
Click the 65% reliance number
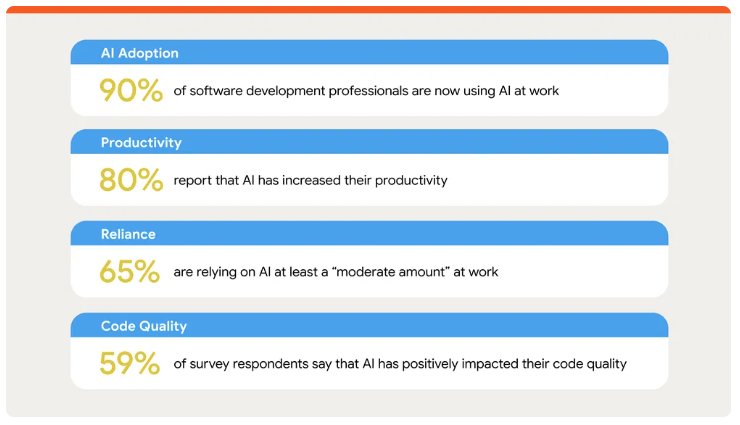click(130, 272)
